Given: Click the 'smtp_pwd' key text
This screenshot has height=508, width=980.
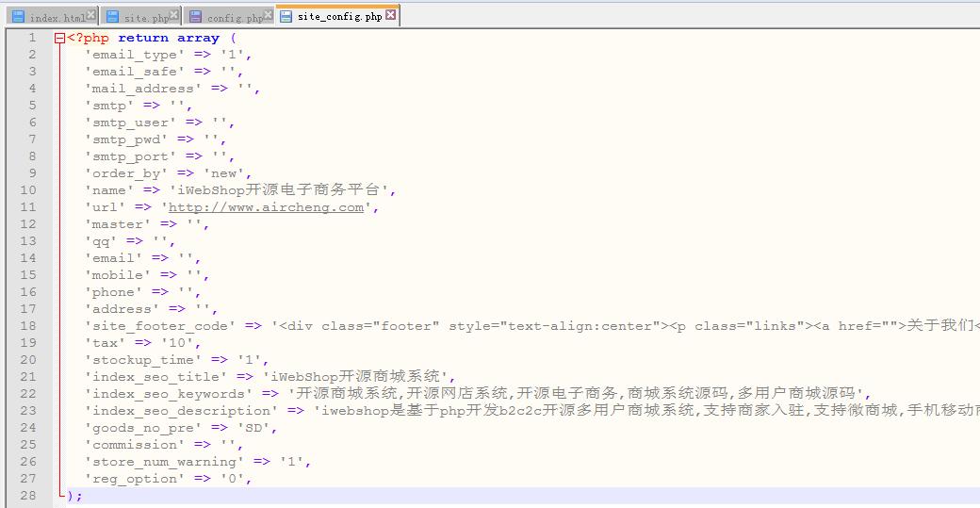Looking at the screenshot, I should (125, 139).
